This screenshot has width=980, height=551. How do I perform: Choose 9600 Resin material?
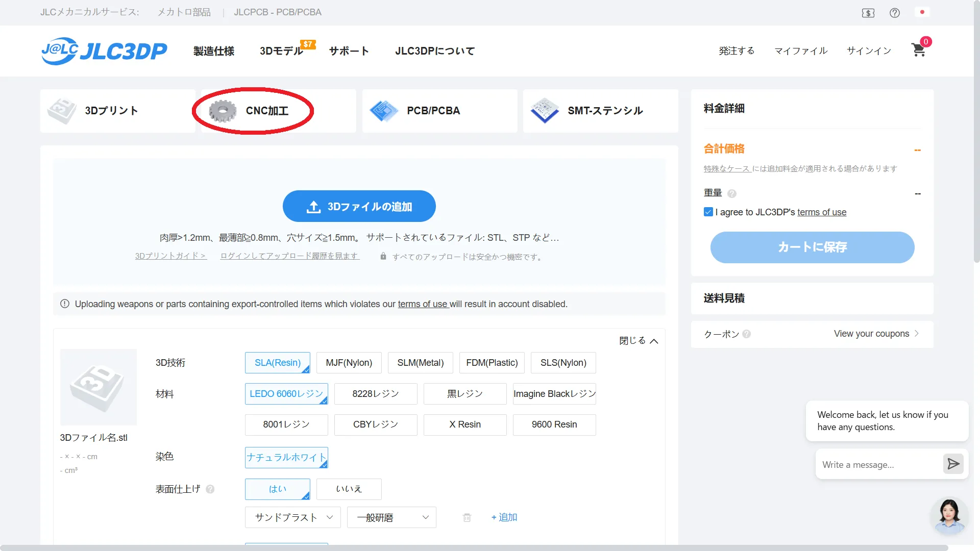[554, 424]
